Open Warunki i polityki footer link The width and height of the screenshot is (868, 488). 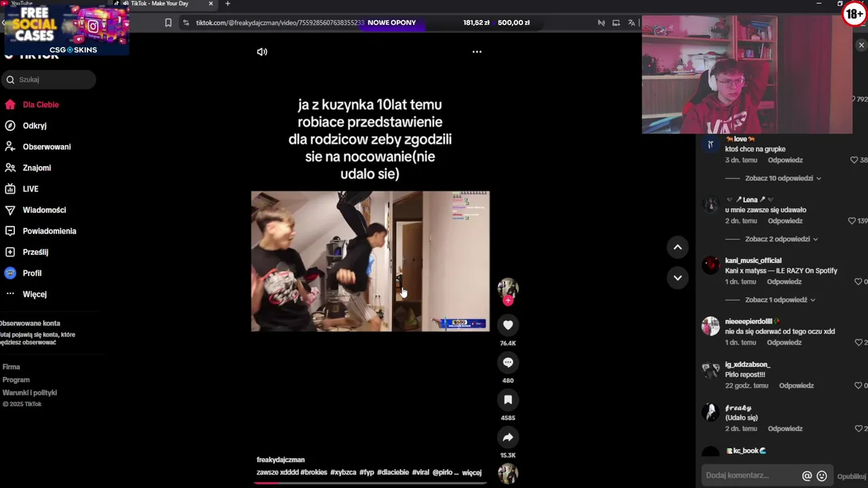click(30, 392)
